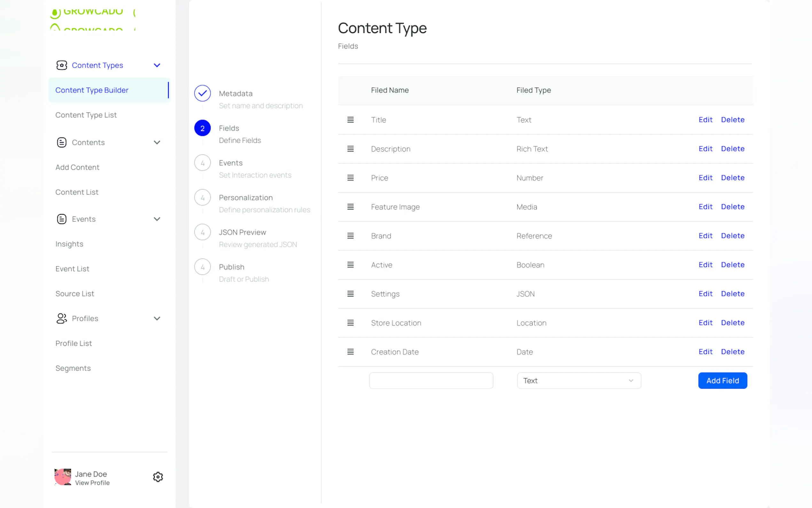Click the drag handle for Brand row

(350, 236)
